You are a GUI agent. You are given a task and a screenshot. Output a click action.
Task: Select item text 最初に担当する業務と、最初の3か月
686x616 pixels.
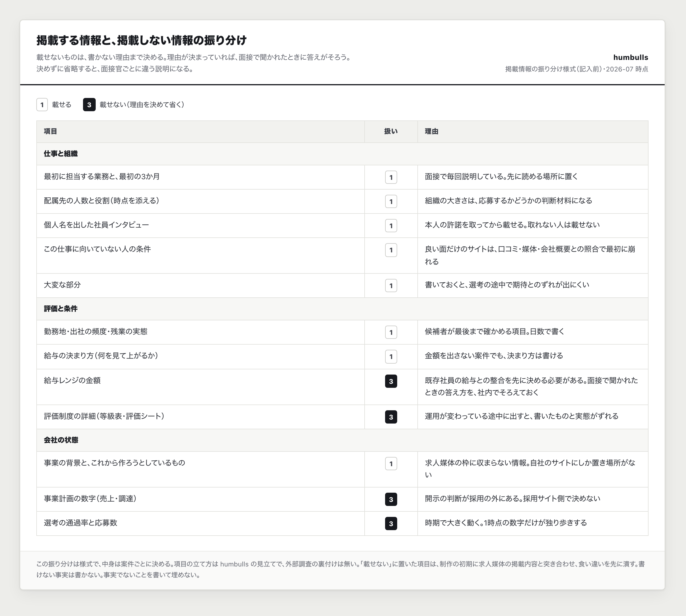(101, 177)
